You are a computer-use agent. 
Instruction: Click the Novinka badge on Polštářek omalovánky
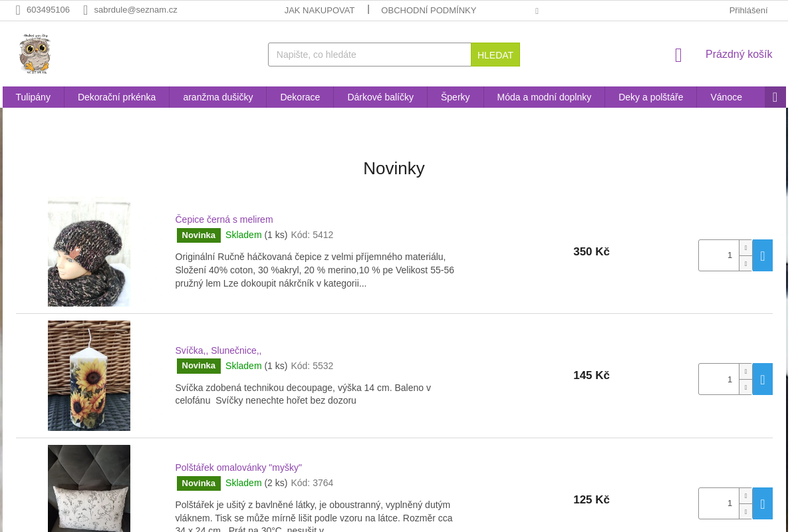(x=199, y=483)
